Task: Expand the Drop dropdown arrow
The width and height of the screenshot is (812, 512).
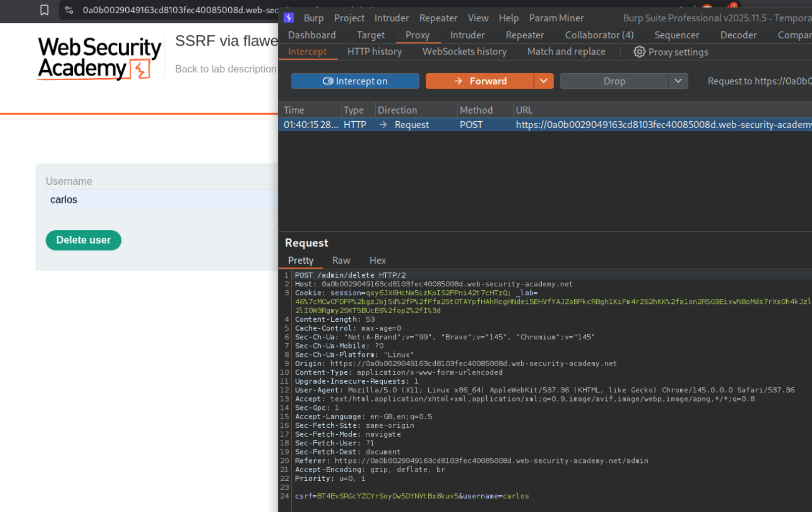Action: click(x=678, y=81)
